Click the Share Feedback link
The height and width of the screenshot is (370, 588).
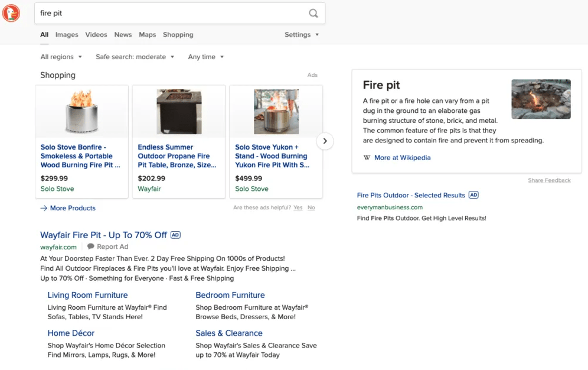coord(550,180)
